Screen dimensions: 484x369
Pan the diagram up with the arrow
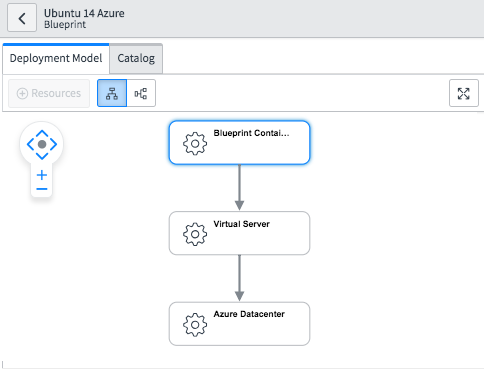(x=42, y=133)
